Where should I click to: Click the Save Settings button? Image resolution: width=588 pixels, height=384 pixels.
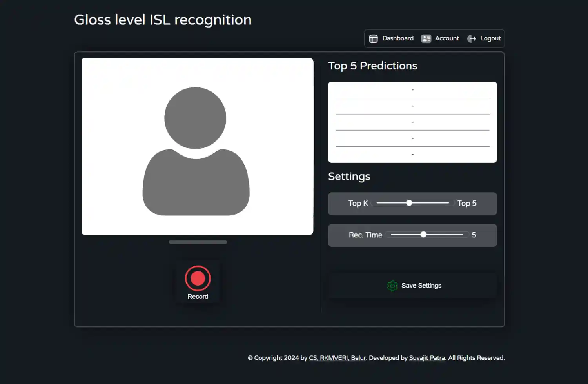tap(413, 286)
